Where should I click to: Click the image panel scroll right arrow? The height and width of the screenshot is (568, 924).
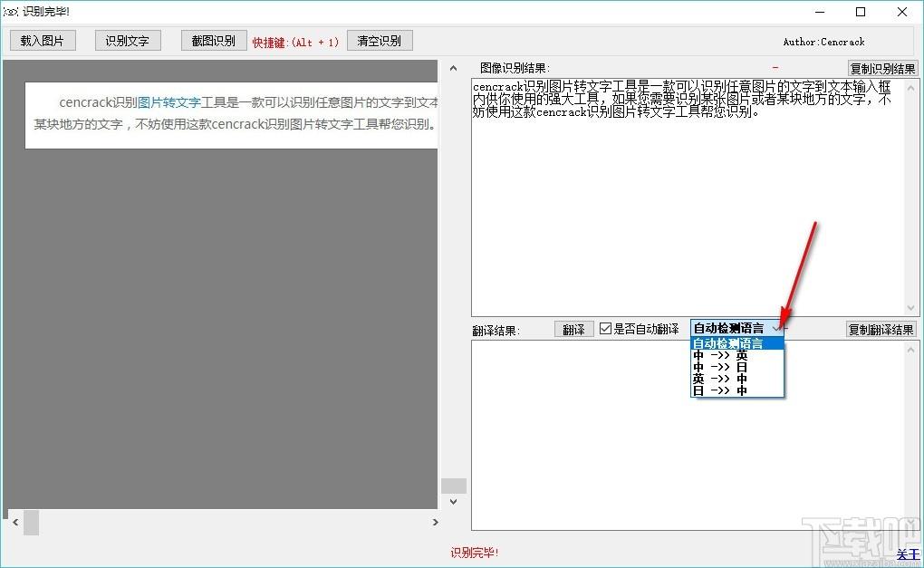[436, 522]
